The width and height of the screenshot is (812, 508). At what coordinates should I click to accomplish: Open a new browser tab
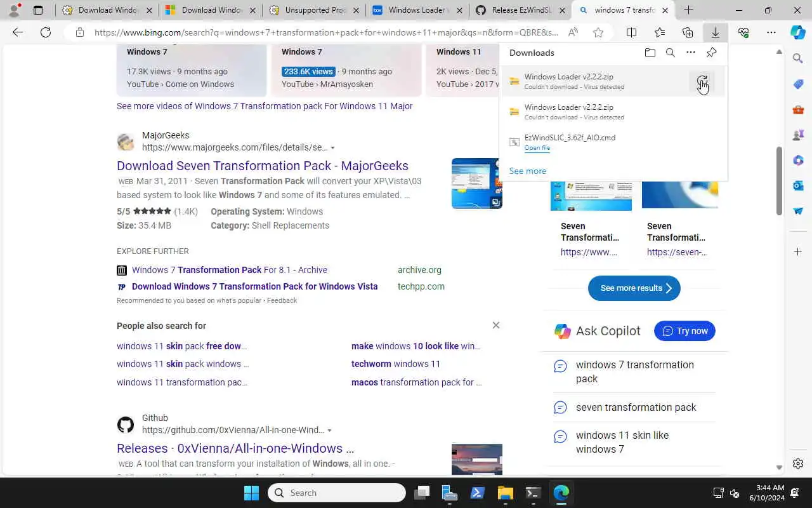pos(688,10)
